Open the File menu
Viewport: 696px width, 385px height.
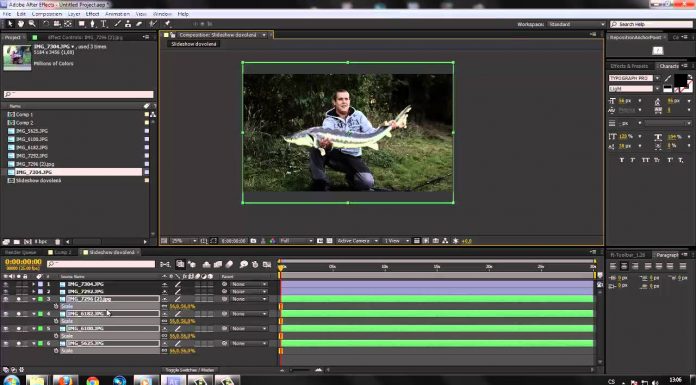tap(7, 14)
